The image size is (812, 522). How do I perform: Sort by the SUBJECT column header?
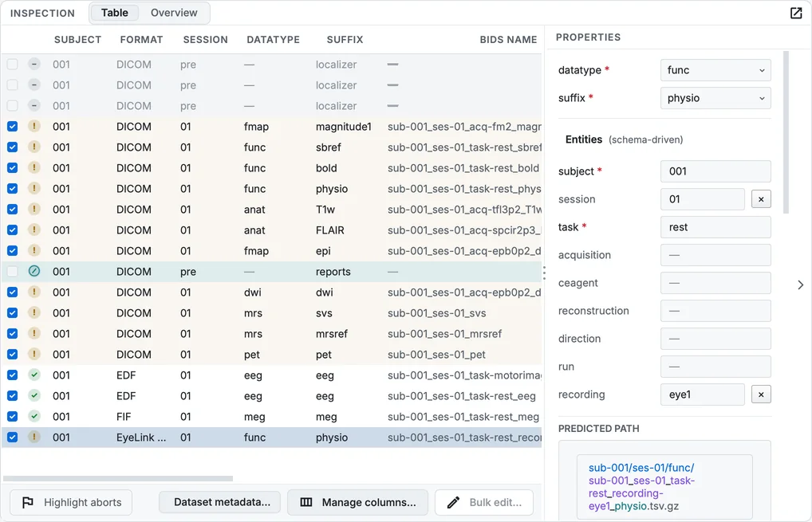click(x=77, y=40)
